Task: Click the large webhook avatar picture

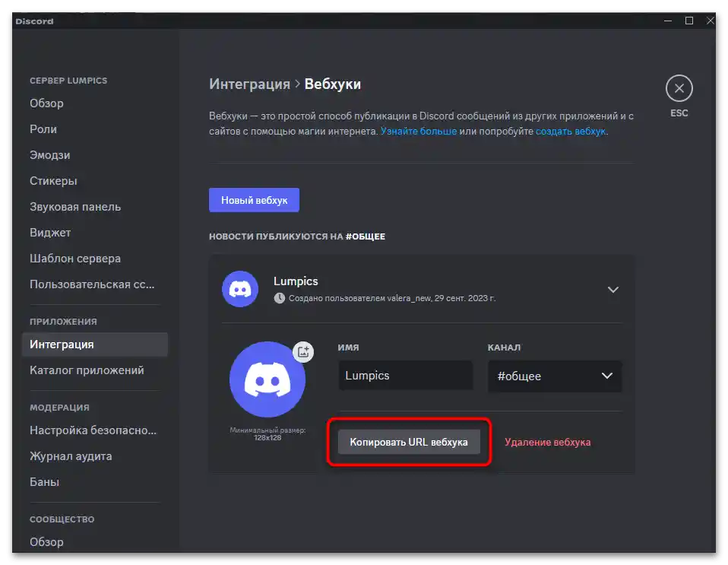Action: (x=267, y=379)
